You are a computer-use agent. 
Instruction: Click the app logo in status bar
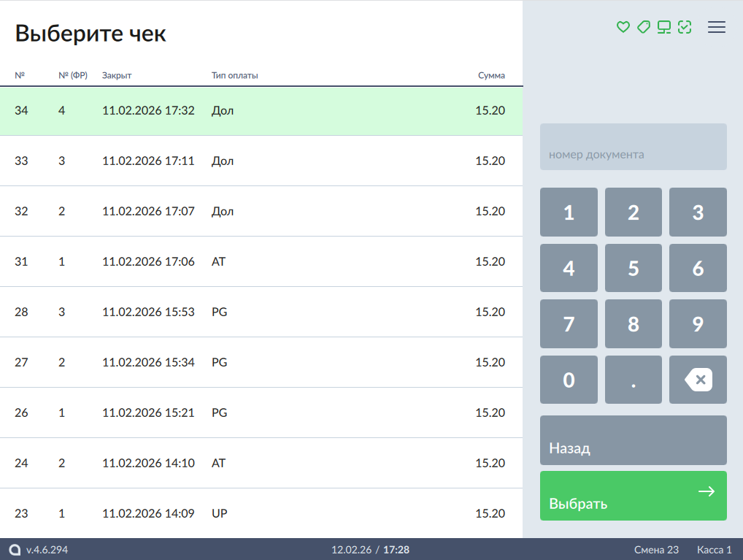click(x=15, y=550)
